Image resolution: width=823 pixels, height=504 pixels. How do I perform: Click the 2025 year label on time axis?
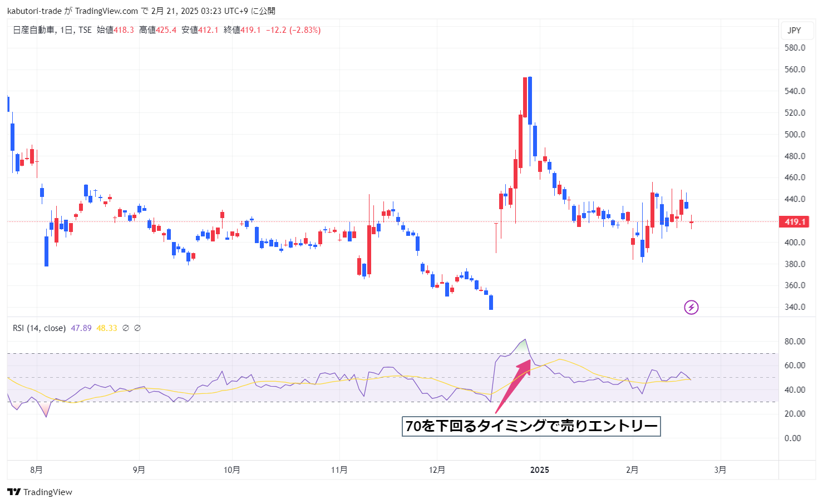pos(540,470)
